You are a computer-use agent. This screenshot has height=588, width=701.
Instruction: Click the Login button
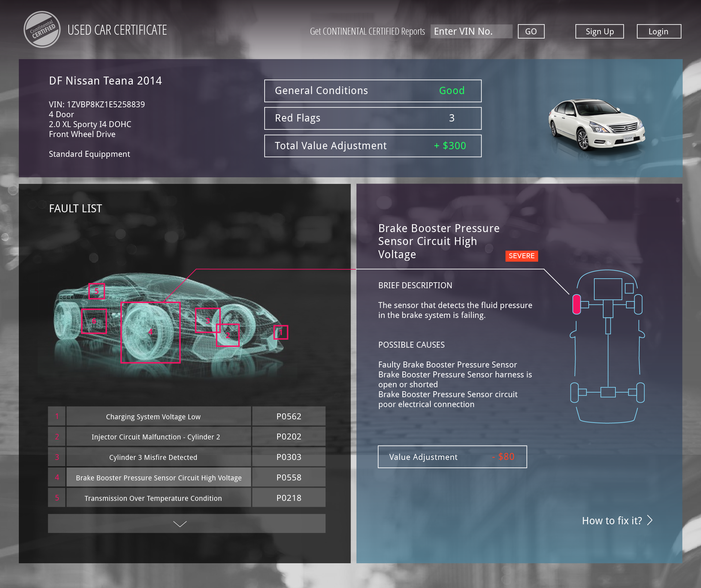point(659,31)
